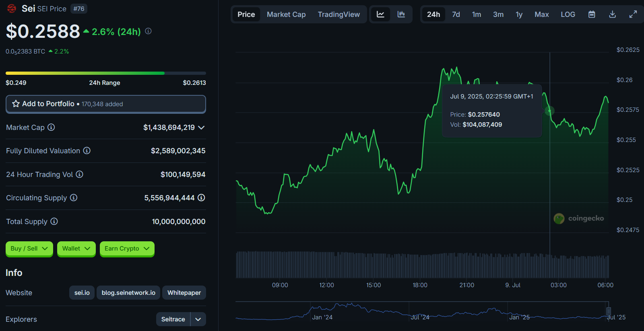Switch to candlestick chart icon
The image size is (644, 331).
point(401,14)
